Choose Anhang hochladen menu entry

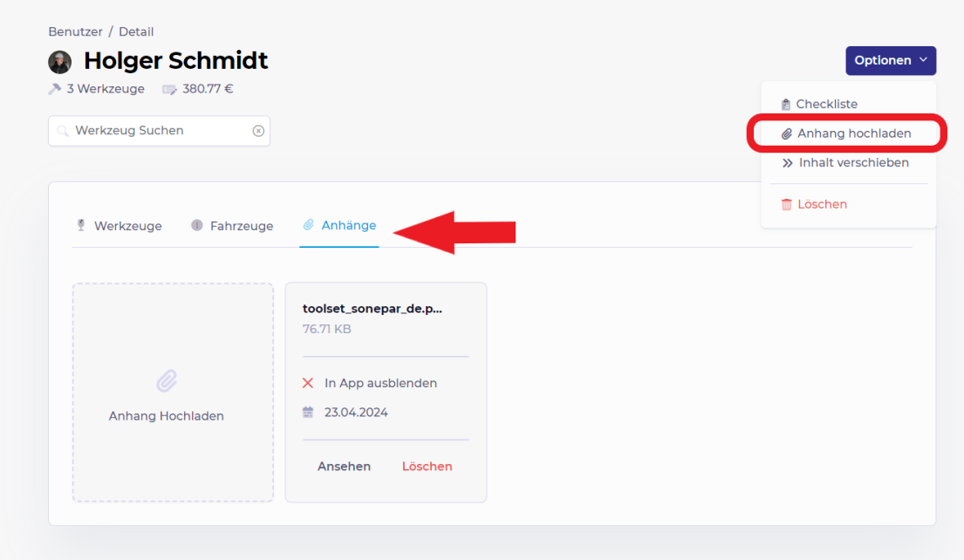coord(853,133)
